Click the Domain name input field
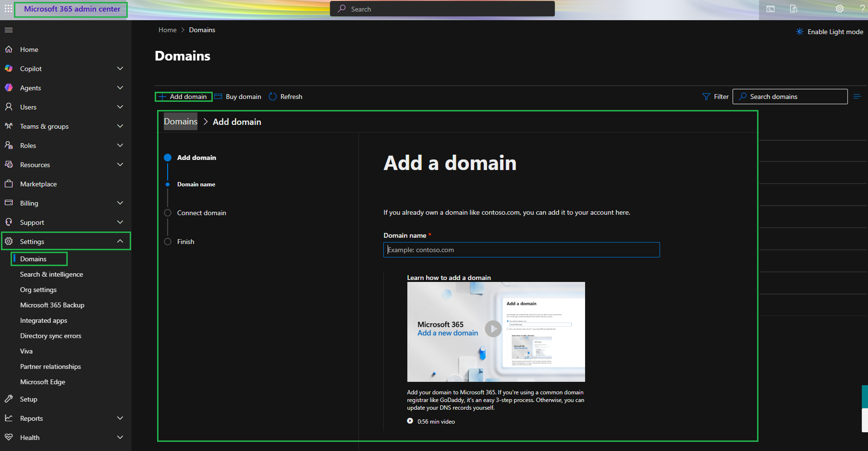 pos(522,250)
